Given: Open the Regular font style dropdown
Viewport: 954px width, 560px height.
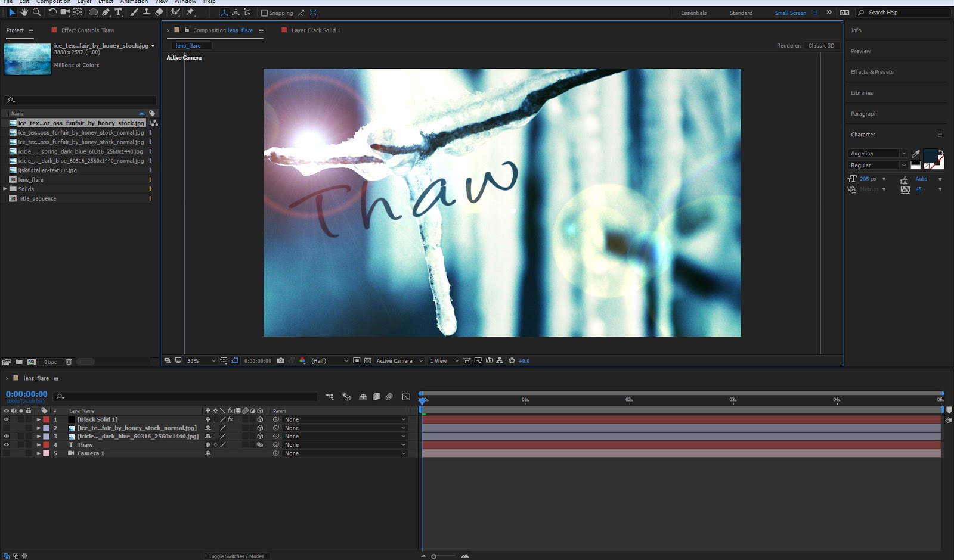Looking at the screenshot, I should (878, 166).
